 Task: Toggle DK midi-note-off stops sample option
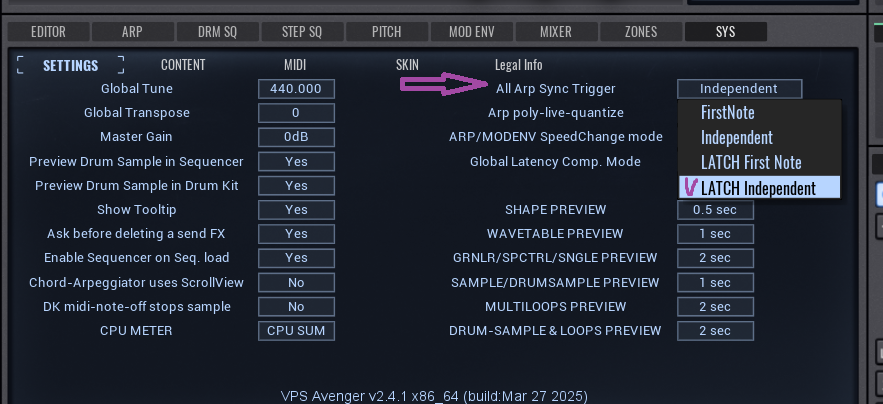(x=296, y=307)
